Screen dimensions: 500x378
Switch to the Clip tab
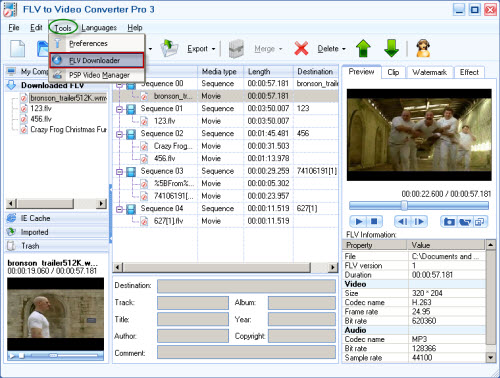coord(393,72)
